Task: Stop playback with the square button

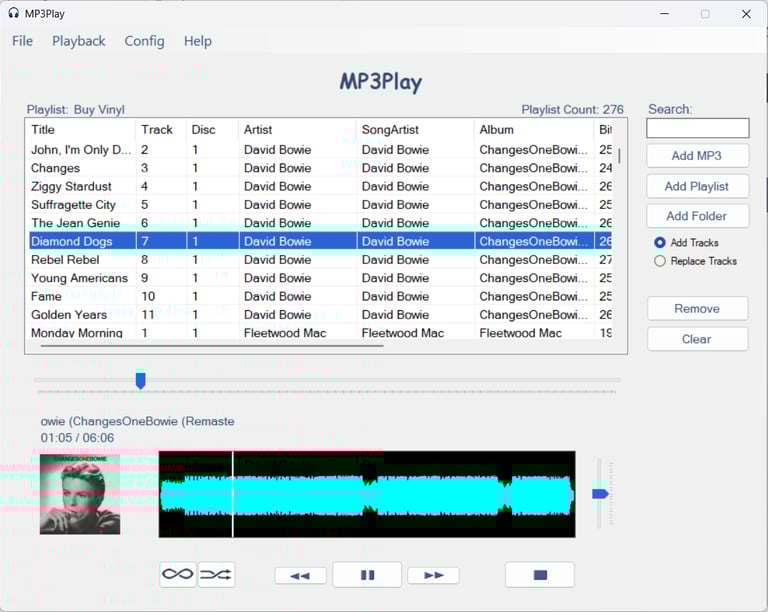Action: [x=540, y=575]
